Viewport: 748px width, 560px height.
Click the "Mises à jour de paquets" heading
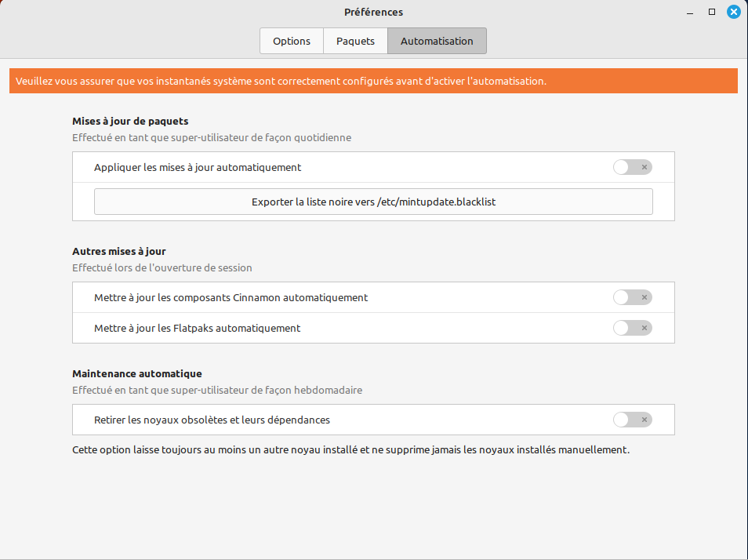tap(130, 121)
